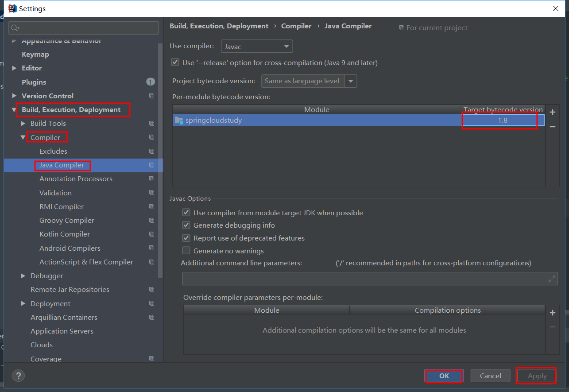This screenshot has width=569, height=392.
Task: Add override entry with plus beside Compilation options
Action: point(553,313)
